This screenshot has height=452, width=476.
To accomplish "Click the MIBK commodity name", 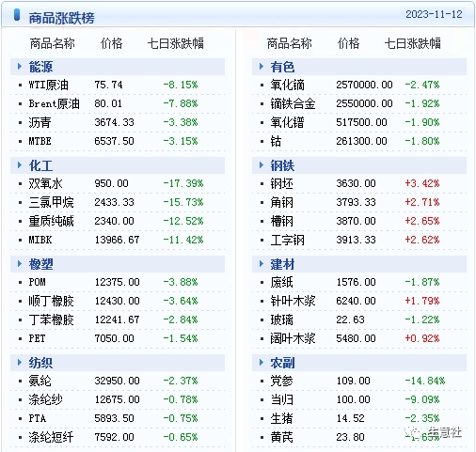I will [x=40, y=240].
